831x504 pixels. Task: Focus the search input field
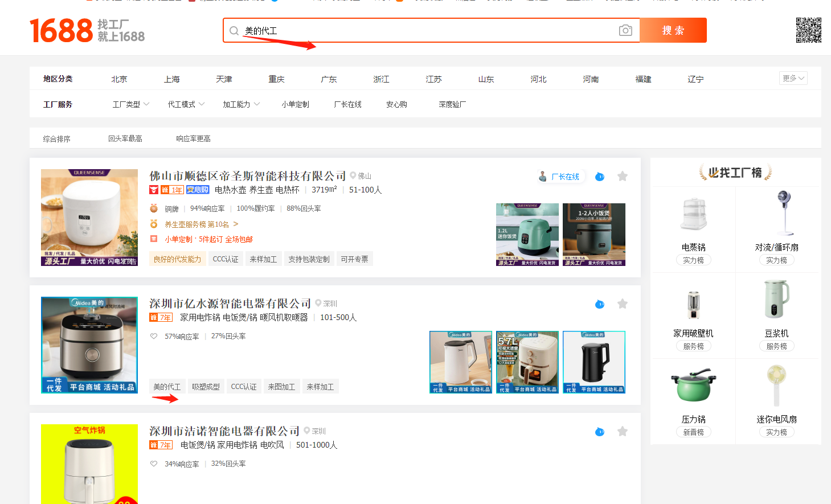(x=430, y=30)
